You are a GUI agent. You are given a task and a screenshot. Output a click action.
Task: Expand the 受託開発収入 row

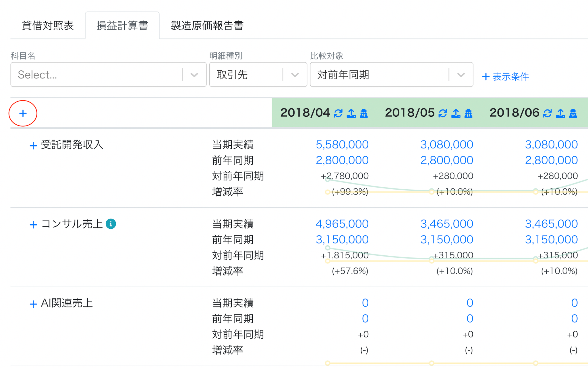point(33,146)
